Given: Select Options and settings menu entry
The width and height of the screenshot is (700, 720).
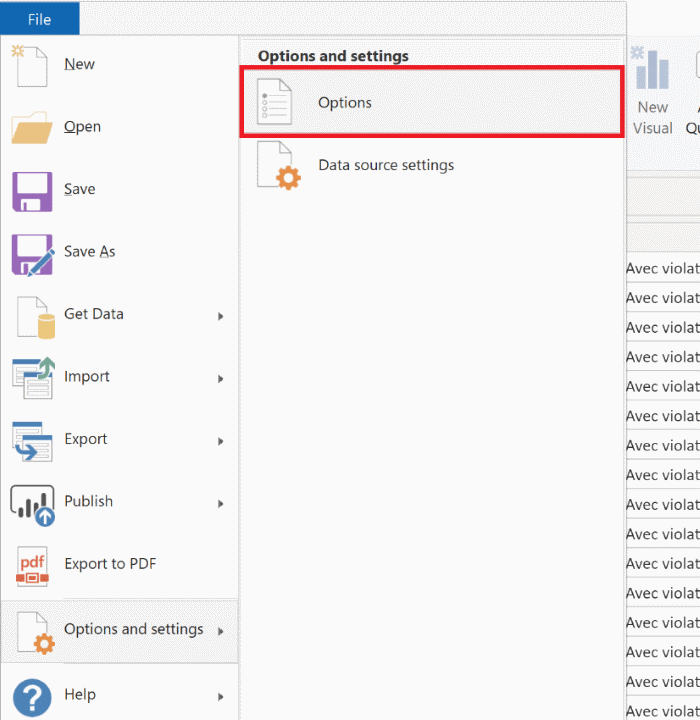Looking at the screenshot, I should 119,631.
